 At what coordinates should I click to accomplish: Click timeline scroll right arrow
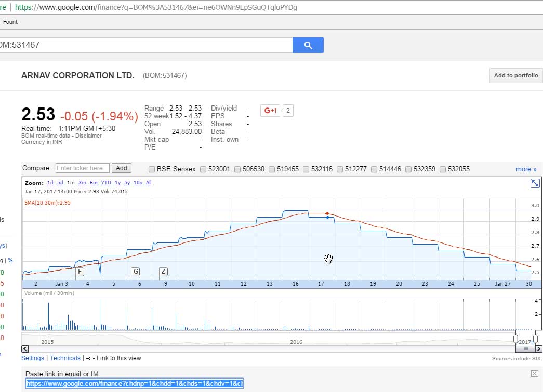point(538,349)
